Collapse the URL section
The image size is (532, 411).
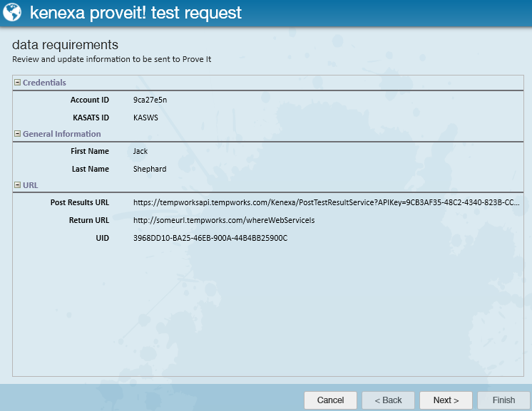[x=17, y=185]
